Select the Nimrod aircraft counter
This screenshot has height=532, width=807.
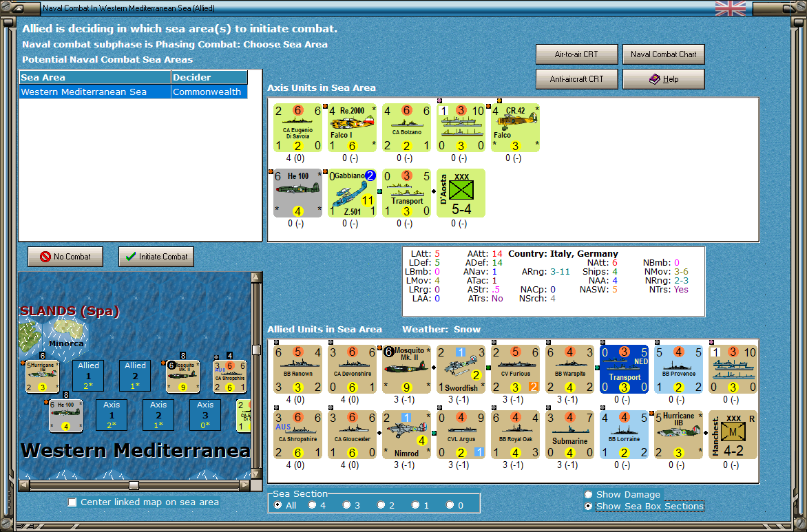pyautogui.click(x=406, y=435)
